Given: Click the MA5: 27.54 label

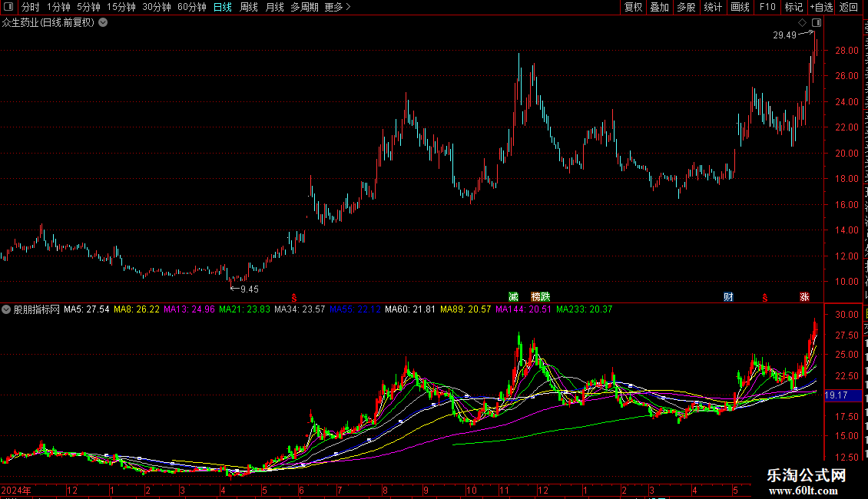Looking at the screenshot, I should coord(86,309).
